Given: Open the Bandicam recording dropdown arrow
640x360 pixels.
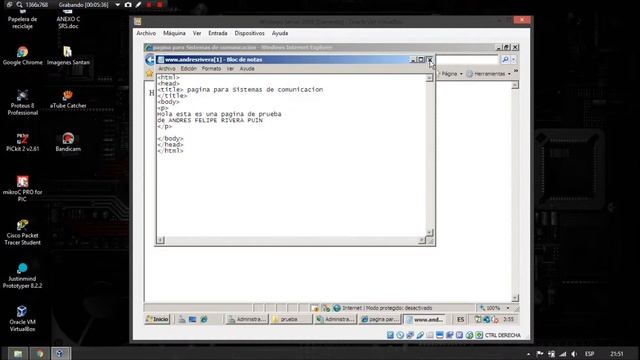Looking at the screenshot, I should pos(118,5).
